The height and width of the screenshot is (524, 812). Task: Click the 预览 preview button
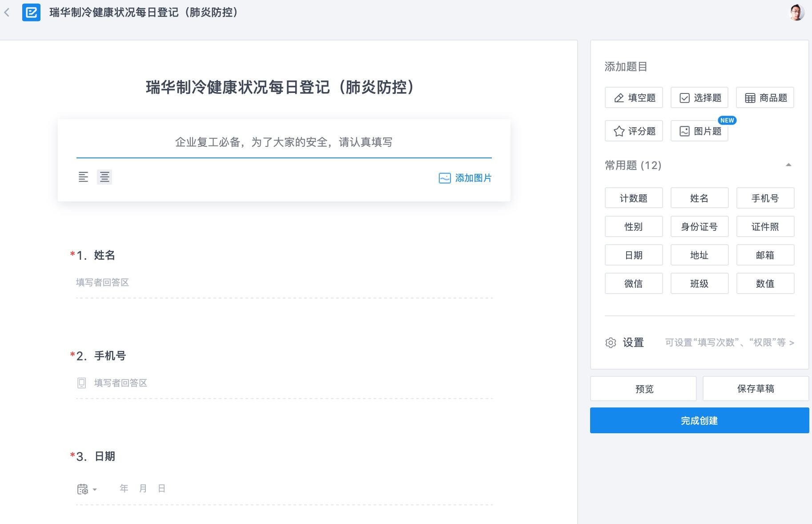click(643, 389)
